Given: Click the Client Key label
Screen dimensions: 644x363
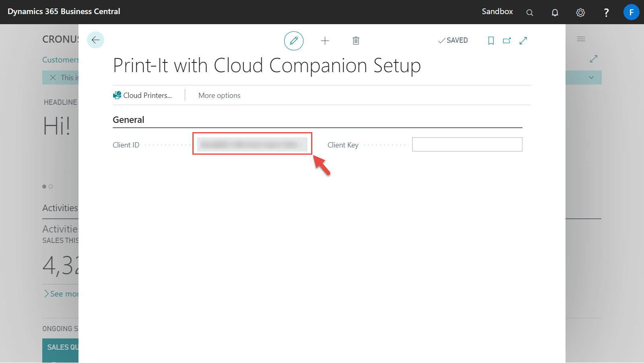Looking at the screenshot, I should point(343,145).
